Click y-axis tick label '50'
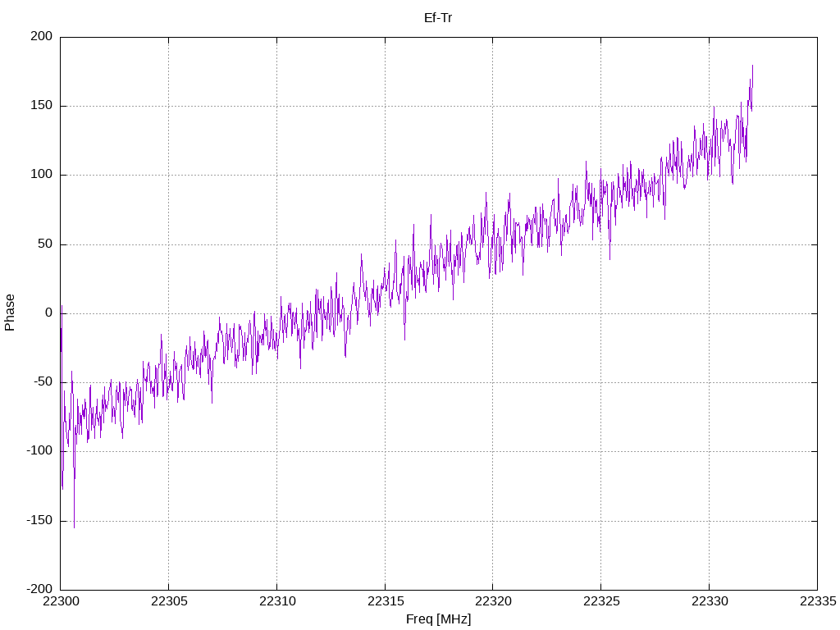The width and height of the screenshot is (840, 630). pos(46,244)
